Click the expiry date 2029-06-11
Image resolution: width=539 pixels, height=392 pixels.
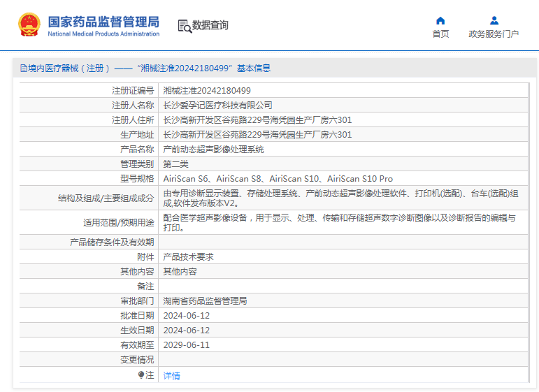[186, 345]
